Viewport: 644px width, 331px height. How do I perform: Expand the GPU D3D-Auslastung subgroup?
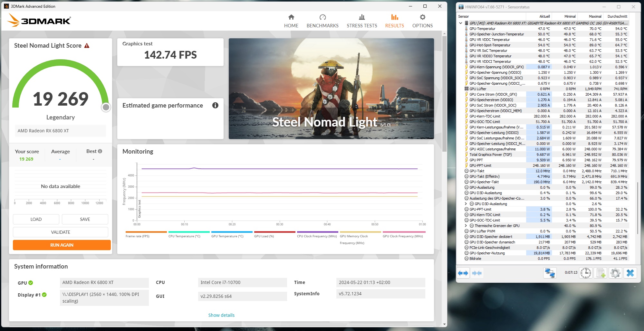(x=466, y=204)
